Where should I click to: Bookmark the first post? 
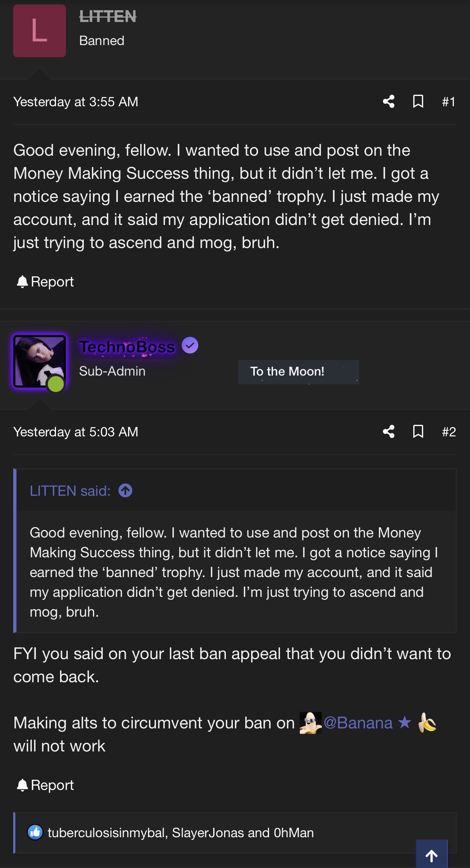coord(418,101)
